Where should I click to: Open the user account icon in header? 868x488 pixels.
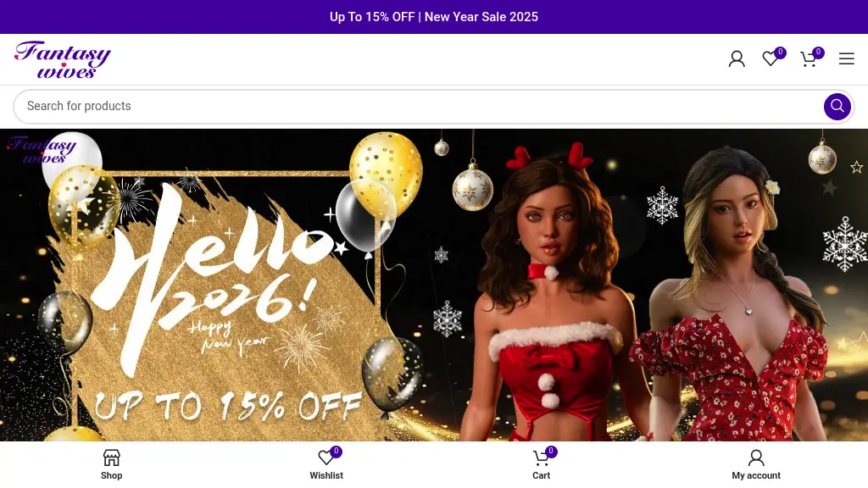(x=737, y=58)
